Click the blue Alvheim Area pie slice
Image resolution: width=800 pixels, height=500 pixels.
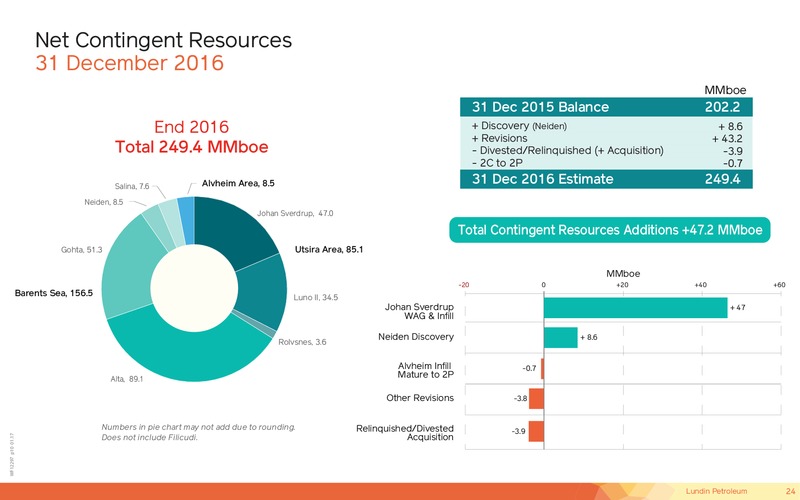coord(186,220)
